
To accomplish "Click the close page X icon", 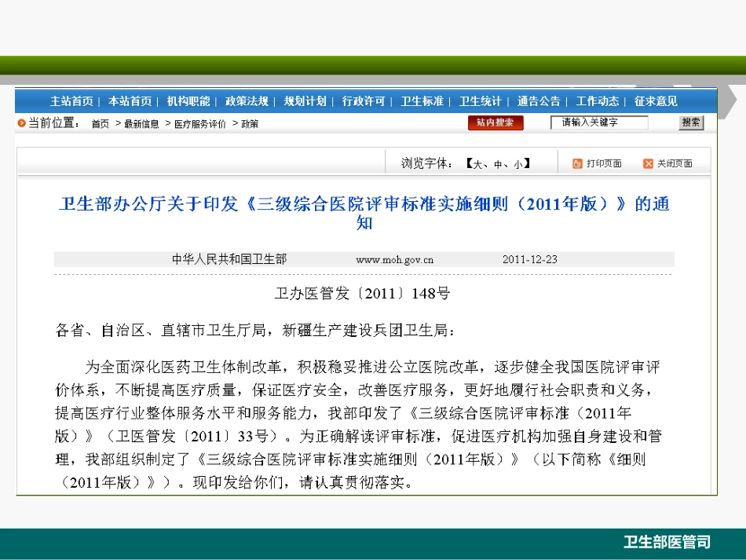I will [x=648, y=163].
